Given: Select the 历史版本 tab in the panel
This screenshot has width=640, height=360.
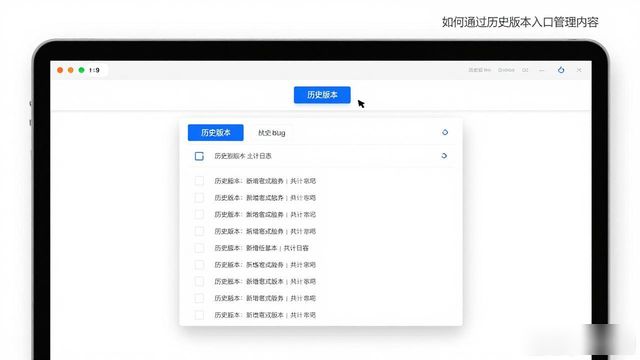Looking at the screenshot, I should click(216, 133).
